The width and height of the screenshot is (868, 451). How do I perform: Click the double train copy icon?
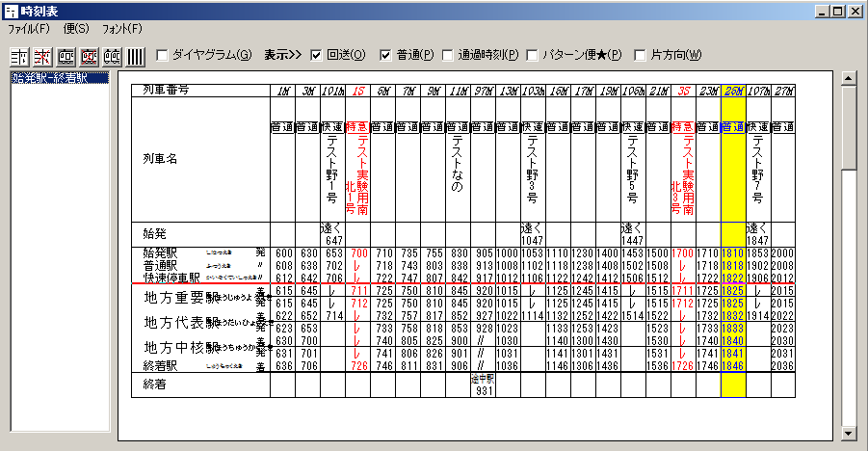tap(113, 54)
